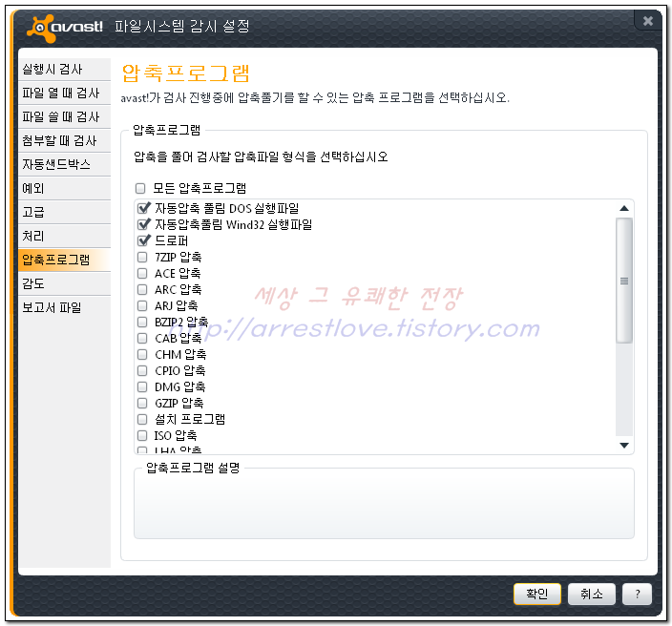672x626 pixels.
Task: Go to the 고급 settings section
Action: (64, 212)
